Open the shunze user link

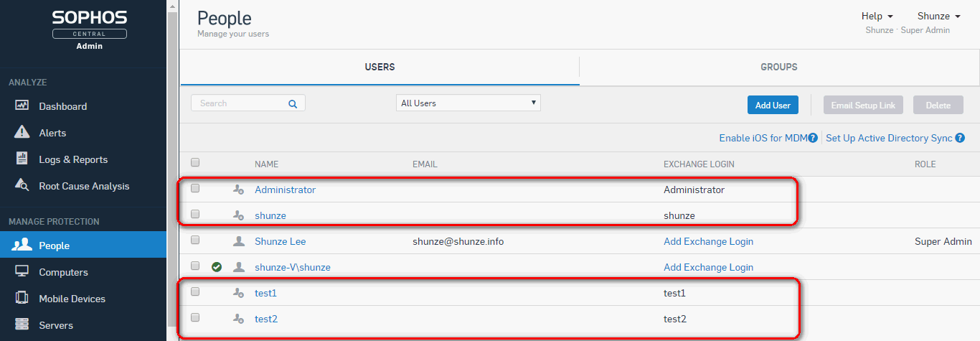270,215
